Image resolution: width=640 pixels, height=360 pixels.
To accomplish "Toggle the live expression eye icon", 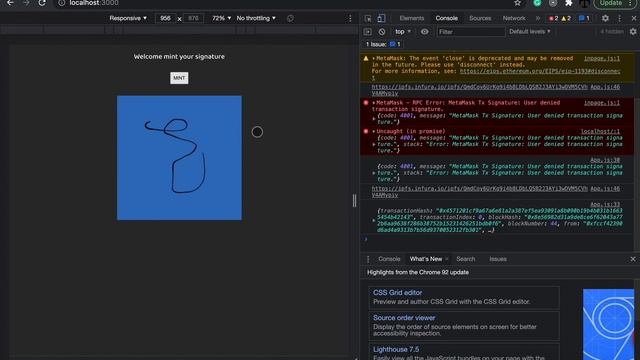I will (x=424, y=32).
